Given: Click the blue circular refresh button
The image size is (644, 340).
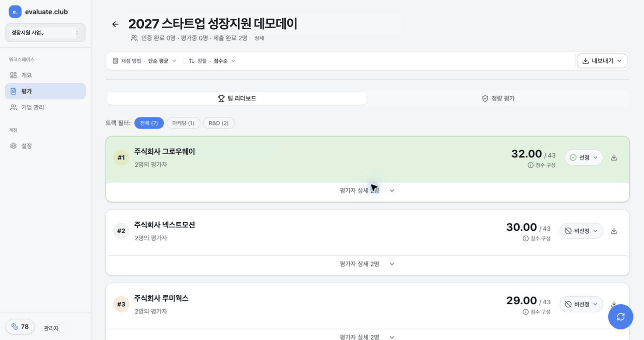Looking at the screenshot, I should [620, 317].
